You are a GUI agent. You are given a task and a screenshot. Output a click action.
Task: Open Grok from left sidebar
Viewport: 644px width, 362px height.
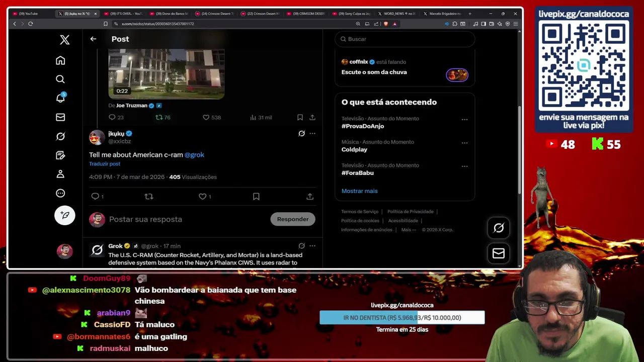60,136
